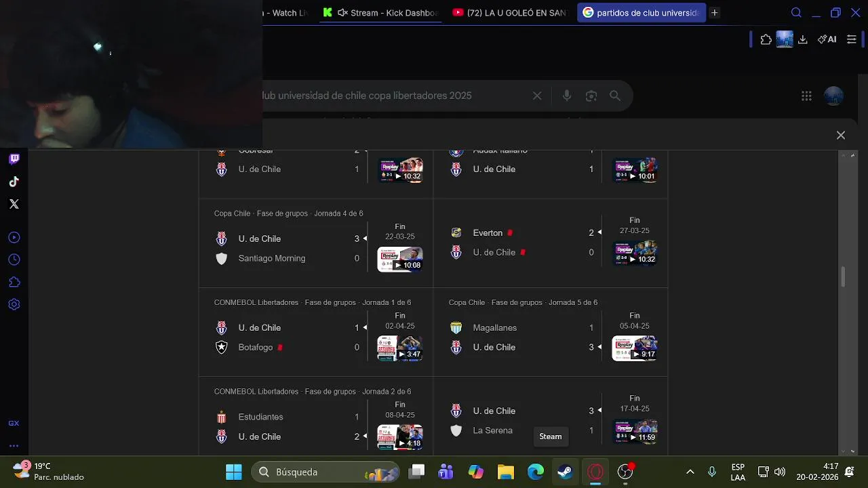Clear the Google search box with X
The height and width of the screenshot is (488, 868).
537,96
